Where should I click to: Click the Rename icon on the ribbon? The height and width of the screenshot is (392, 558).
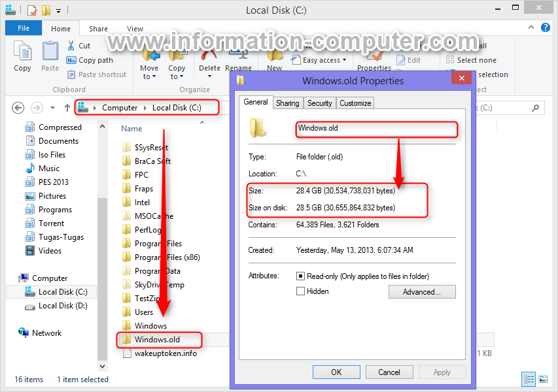(x=238, y=57)
